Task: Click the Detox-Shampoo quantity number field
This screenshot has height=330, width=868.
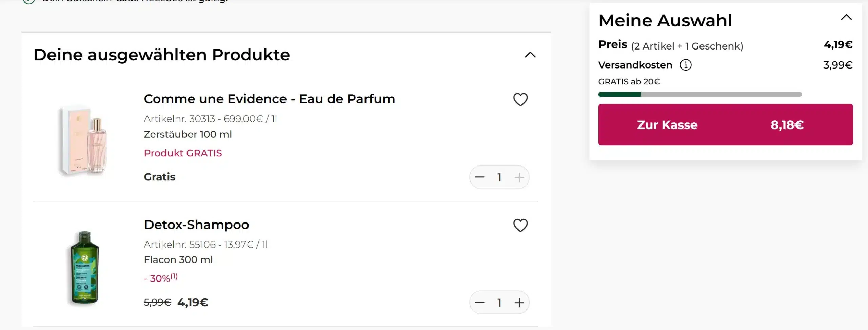Action: pyautogui.click(x=499, y=303)
